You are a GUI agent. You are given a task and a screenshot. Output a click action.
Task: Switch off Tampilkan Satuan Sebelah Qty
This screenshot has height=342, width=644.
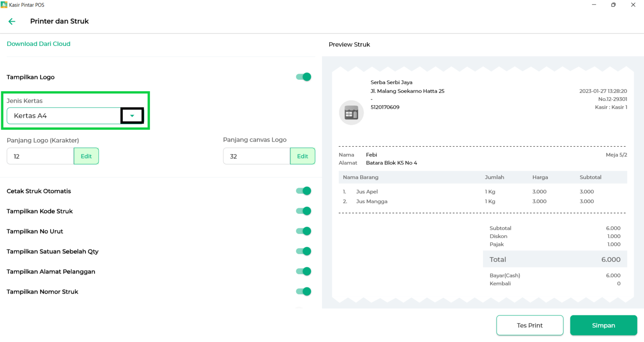[304, 251]
